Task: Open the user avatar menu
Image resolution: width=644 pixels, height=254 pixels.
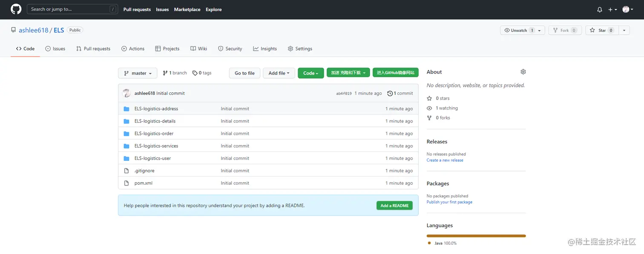Action: click(627, 9)
